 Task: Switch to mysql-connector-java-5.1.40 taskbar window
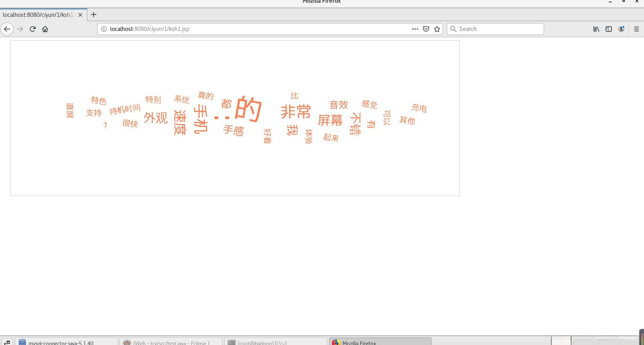(66, 342)
